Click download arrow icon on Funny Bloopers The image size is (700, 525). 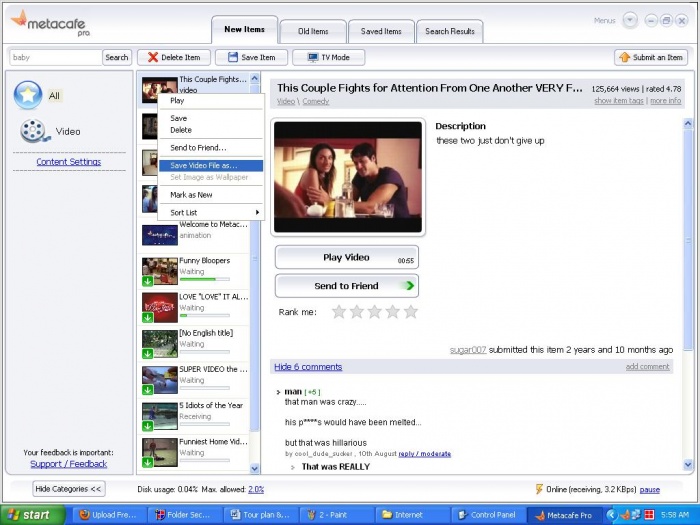(147, 281)
